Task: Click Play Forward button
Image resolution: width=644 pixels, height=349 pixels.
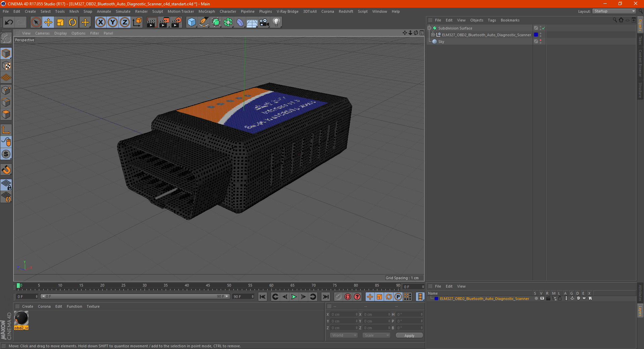Action: 294,297
